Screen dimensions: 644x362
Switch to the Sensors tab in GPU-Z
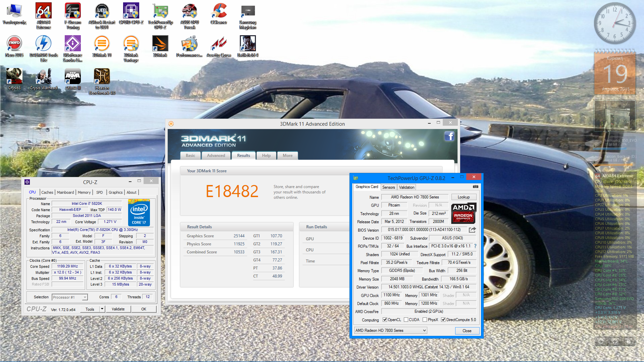pos(388,187)
